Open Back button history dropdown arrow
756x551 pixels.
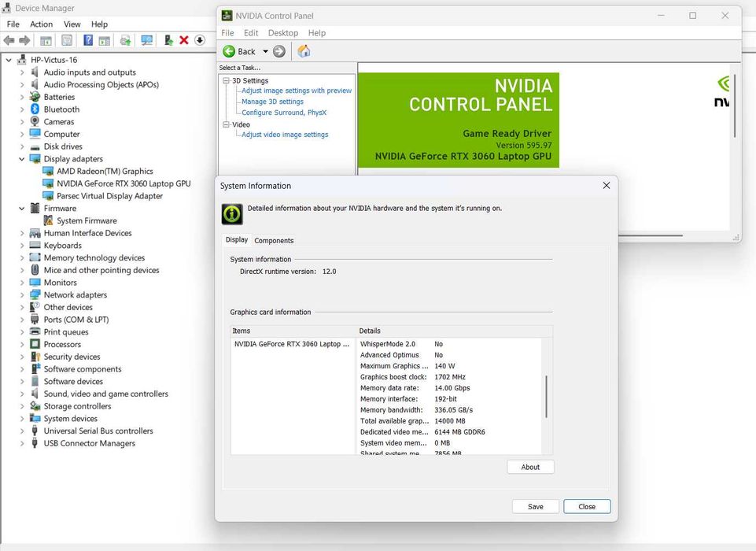tap(265, 51)
